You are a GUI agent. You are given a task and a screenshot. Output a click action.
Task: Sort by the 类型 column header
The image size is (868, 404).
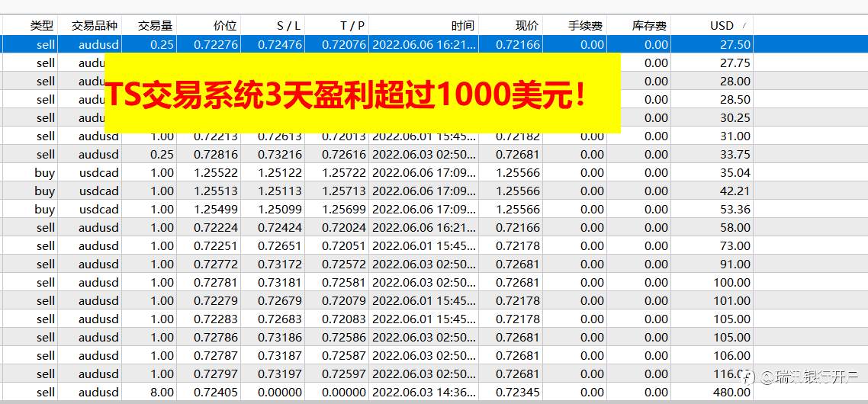pos(42,25)
